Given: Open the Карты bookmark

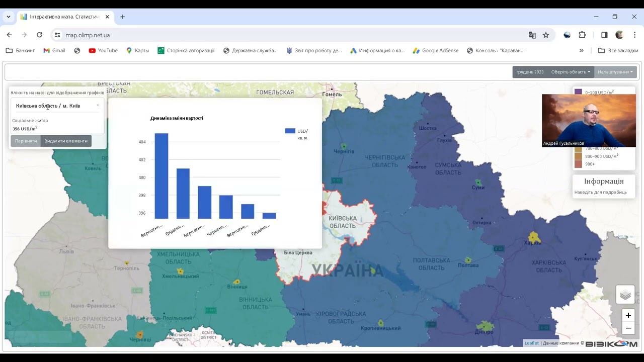Looking at the screenshot, I should pyautogui.click(x=137, y=50).
